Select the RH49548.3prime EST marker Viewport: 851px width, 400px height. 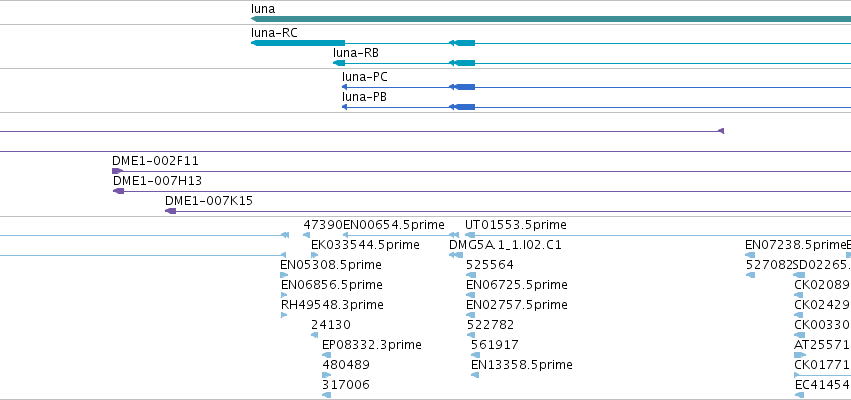[284, 315]
